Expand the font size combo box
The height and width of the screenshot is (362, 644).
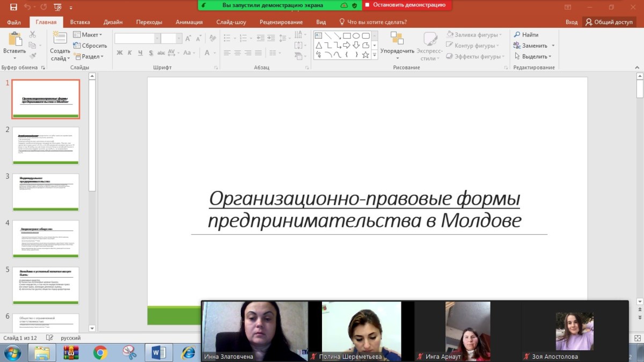click(179, 39)
